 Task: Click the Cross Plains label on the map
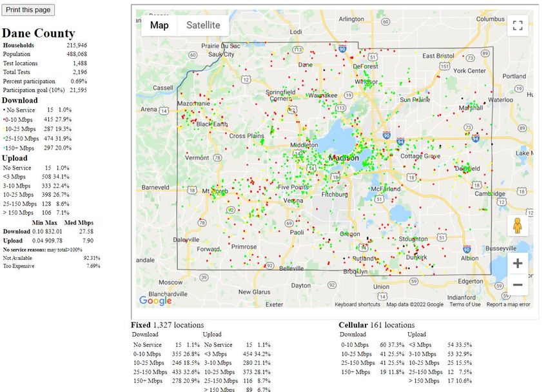[246, 135]
